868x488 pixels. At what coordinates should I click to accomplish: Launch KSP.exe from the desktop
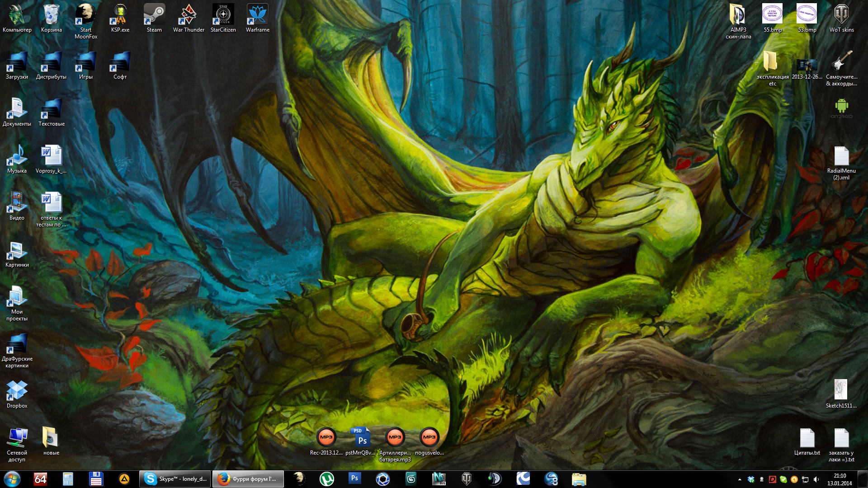pyautogui.click(x=120, y=19)
